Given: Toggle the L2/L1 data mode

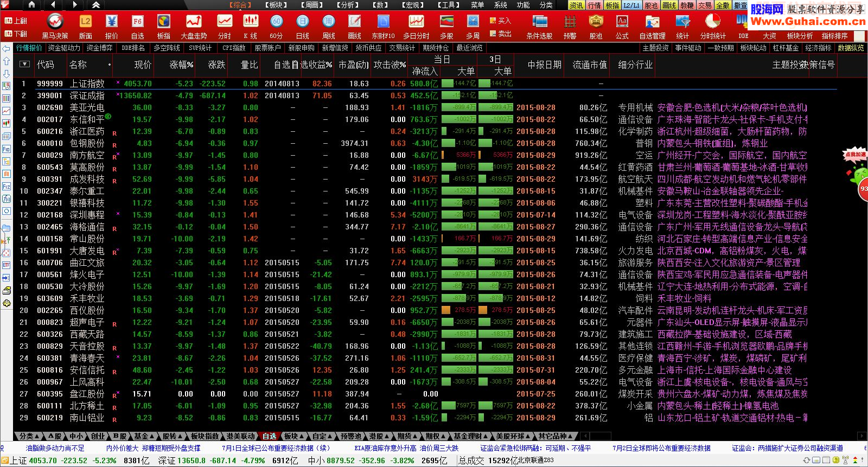Looking at the screenshot, I should tap(631, 5).
